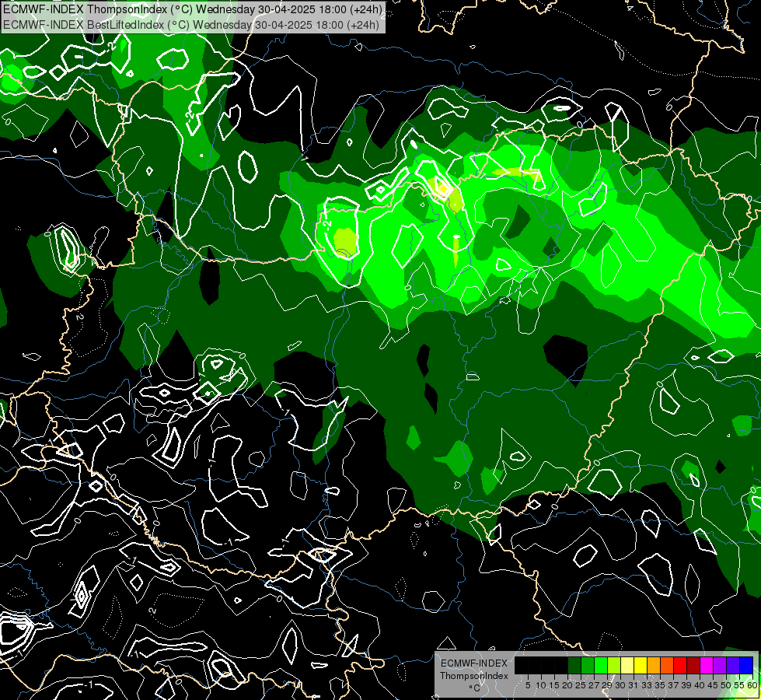This screenshot has height=700, width=761.
Task: Click legend scale value 27
Action: pos(594,685)
